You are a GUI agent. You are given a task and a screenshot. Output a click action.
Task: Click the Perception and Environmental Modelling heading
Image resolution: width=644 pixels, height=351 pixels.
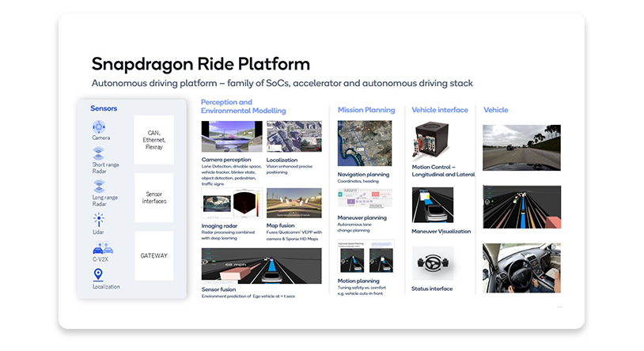pos(243,106)
